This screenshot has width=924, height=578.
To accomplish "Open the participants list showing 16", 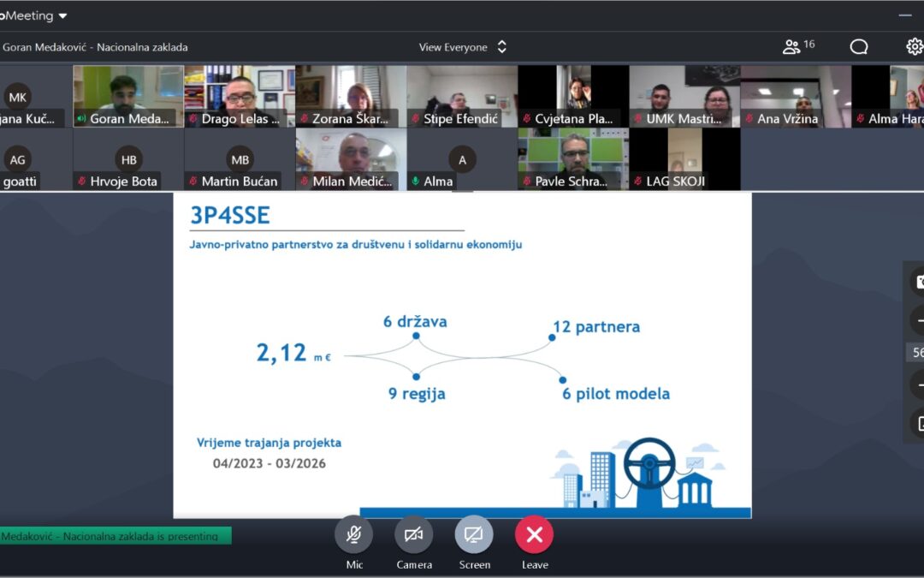I will (x=798, y=46).
